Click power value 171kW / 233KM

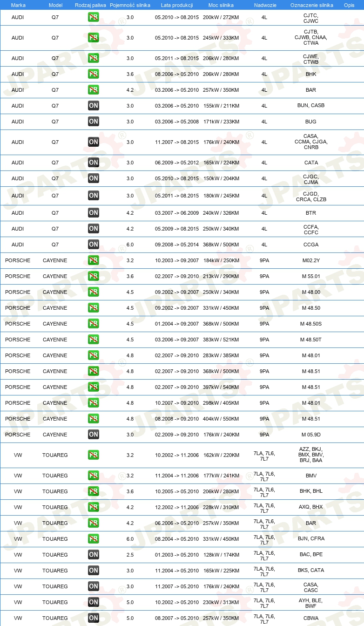tap(221, 122)
